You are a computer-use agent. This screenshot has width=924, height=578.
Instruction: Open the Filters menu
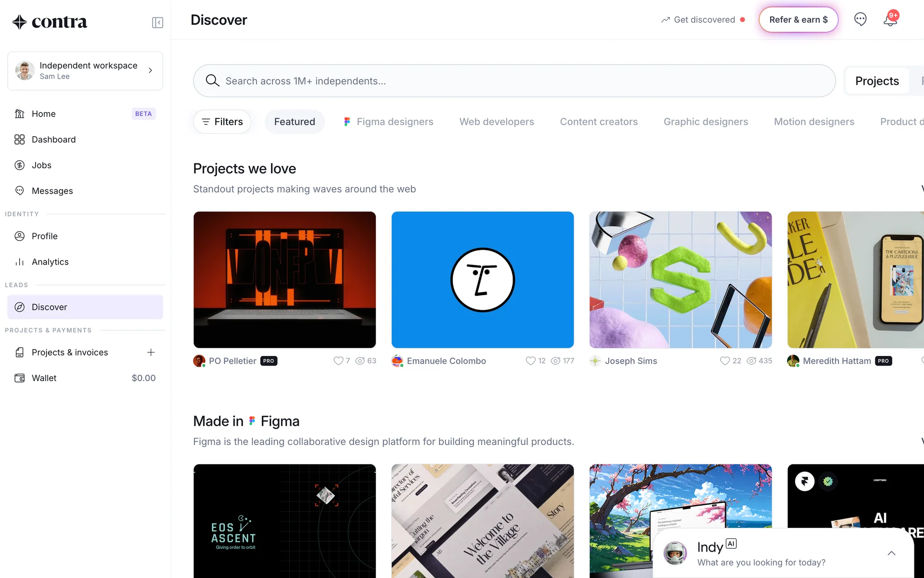point(222,122)
